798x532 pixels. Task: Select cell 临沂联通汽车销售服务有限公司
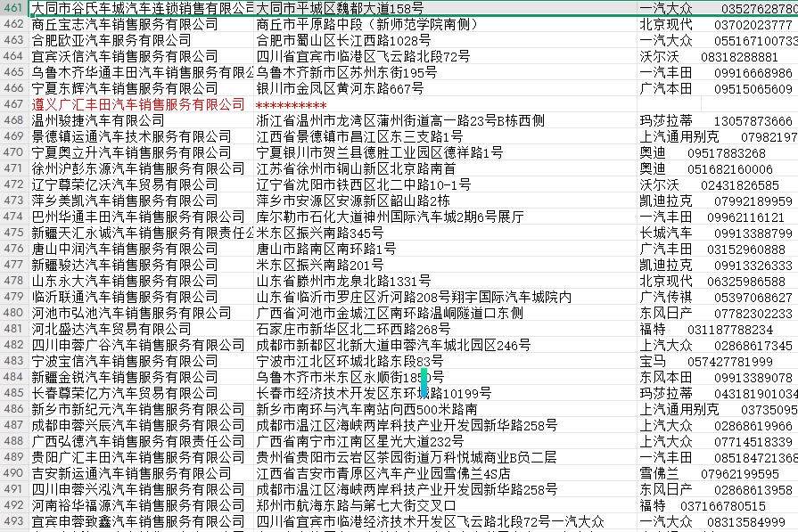tap(142, 297)
